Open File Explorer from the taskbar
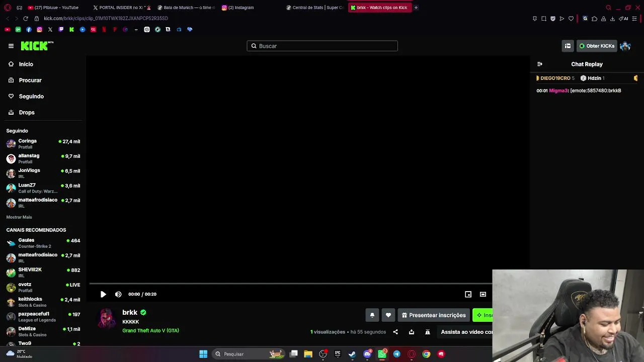644x362 pixels. tap(308, 354)
